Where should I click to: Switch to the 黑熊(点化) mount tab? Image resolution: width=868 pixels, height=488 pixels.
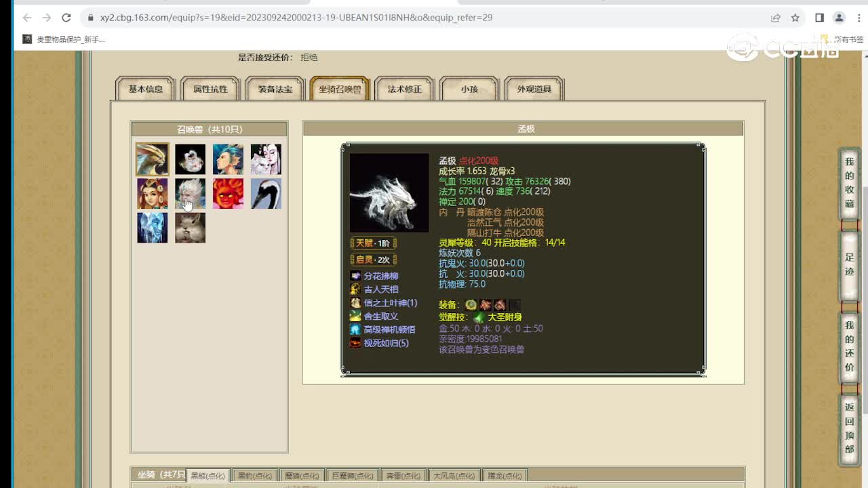pyautogui.click(x=208, y=476)
